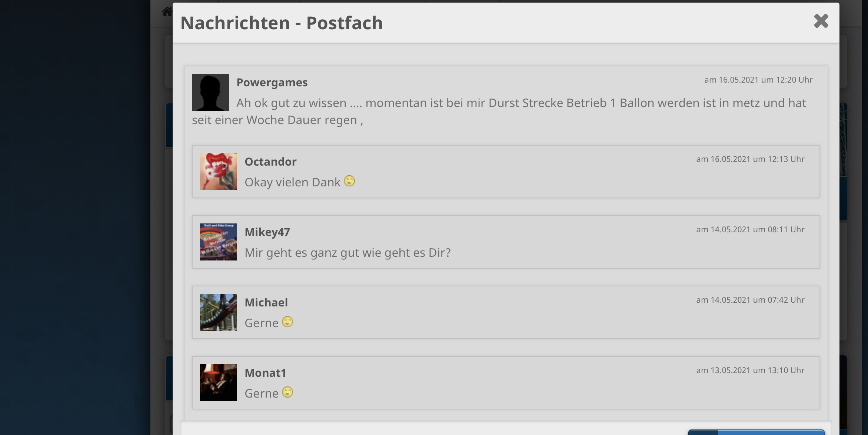Screen dimensions: 868x435
Task: Click timestamp 16.05.2021 um 12:20 Uhr
Action: (x=758, y=80)
